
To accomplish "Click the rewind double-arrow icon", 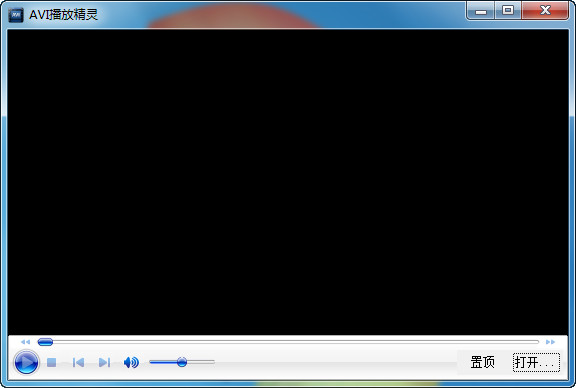I will pyautogui.click(x=25, y=342).
